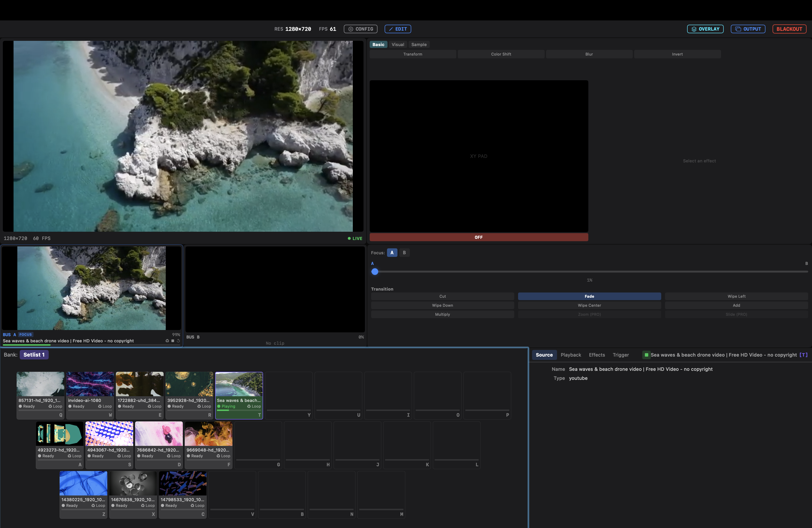Toggle loop on BUS A player

click(167, 340)
